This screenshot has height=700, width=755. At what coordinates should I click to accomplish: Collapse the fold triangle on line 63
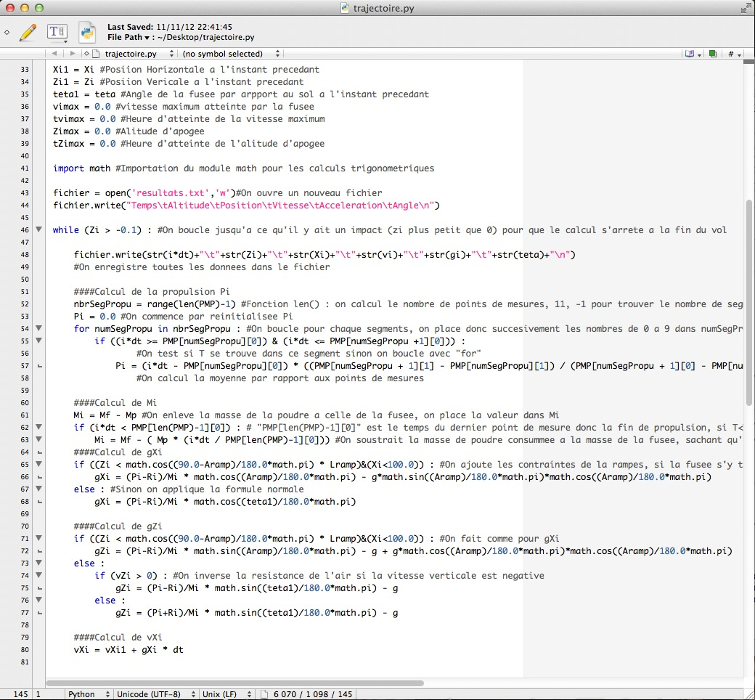click(39, 439)
